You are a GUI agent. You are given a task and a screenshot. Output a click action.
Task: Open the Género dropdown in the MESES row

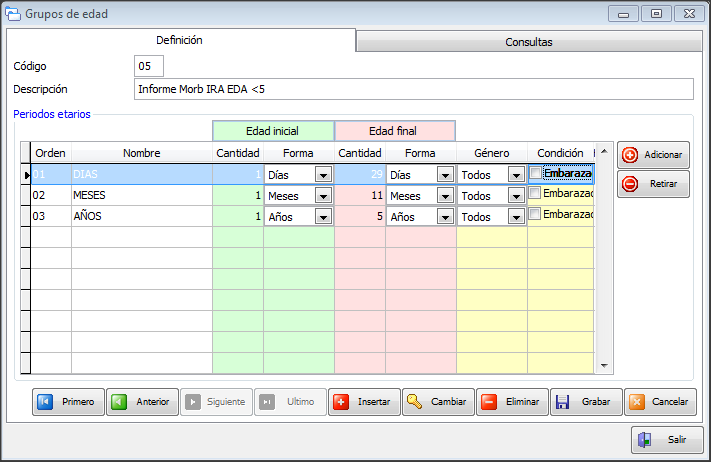pyautogui.click(x=516, y=195)
